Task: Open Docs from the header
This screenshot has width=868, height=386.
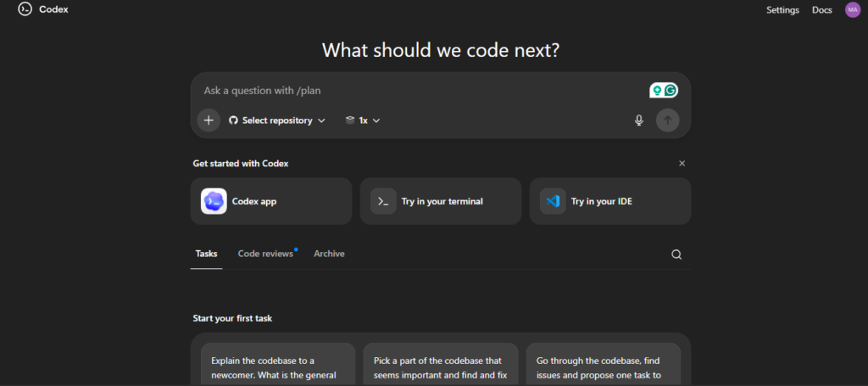Action: coord(822,10)
